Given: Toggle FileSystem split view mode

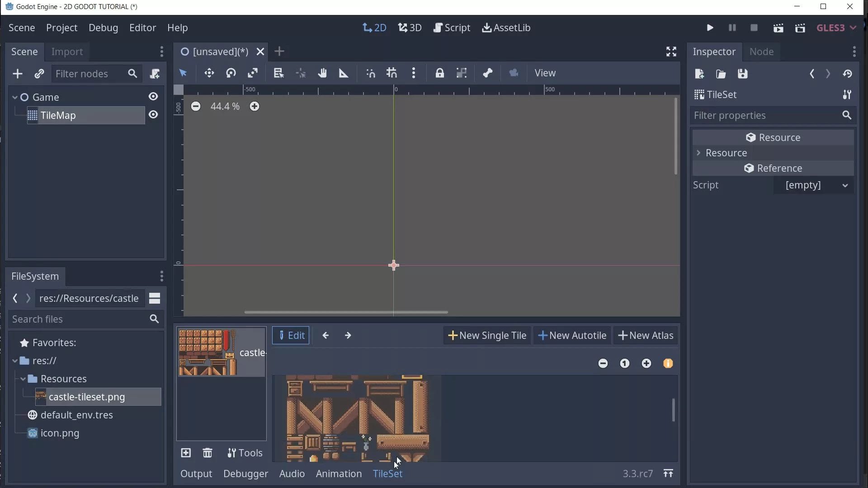Looking at the screenshot, I should (x=155, y=298).
